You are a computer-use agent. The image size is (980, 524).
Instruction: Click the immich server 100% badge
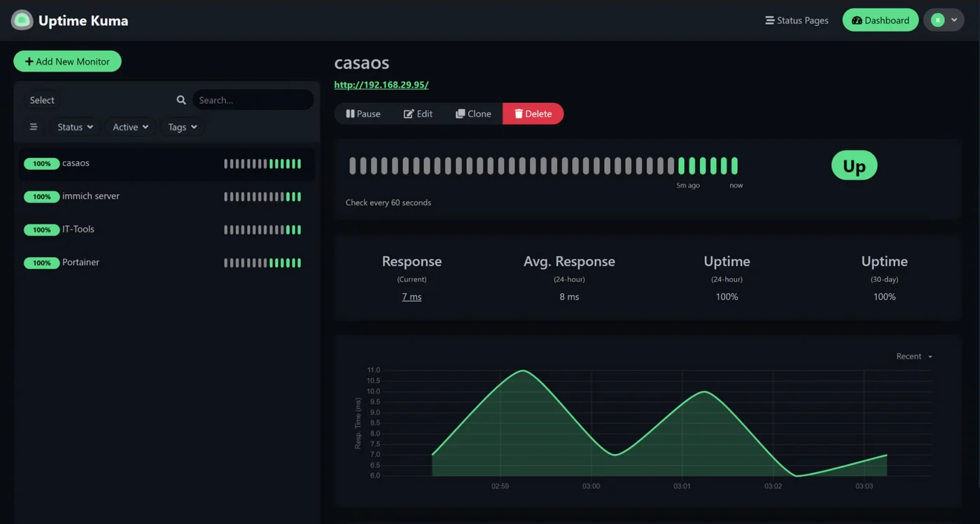[x=42, y=197]
